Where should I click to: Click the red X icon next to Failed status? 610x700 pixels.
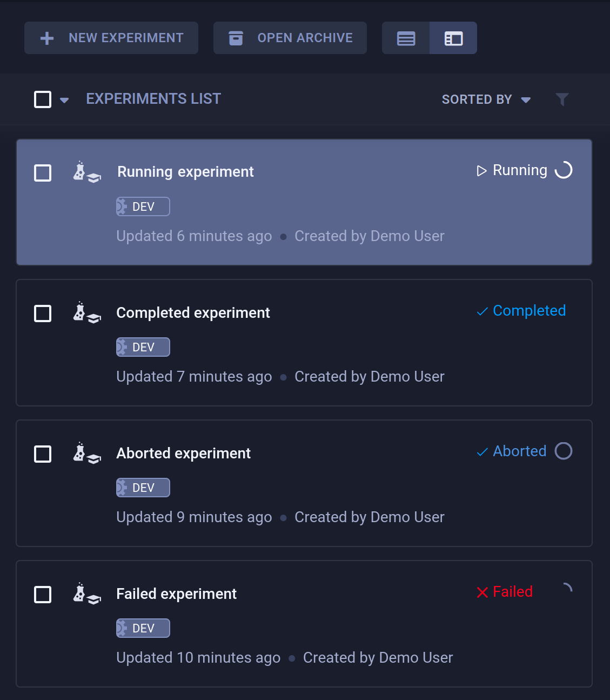click(481, 592)
